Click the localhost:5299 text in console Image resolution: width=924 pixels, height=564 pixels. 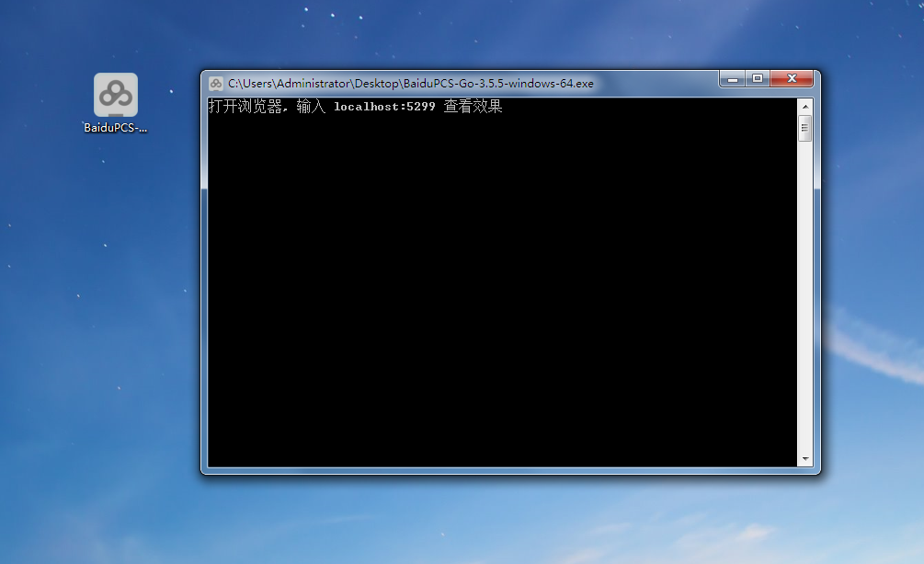384,107
